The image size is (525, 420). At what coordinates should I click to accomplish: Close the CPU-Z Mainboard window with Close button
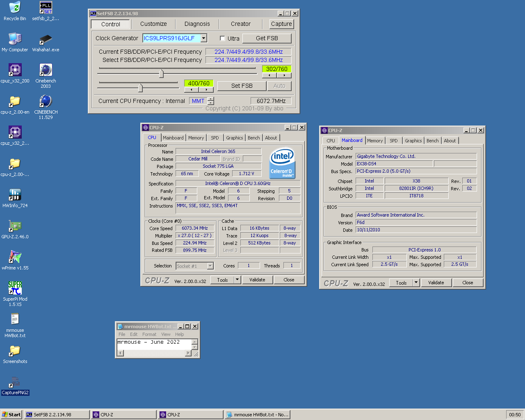[x=468, y=283]
